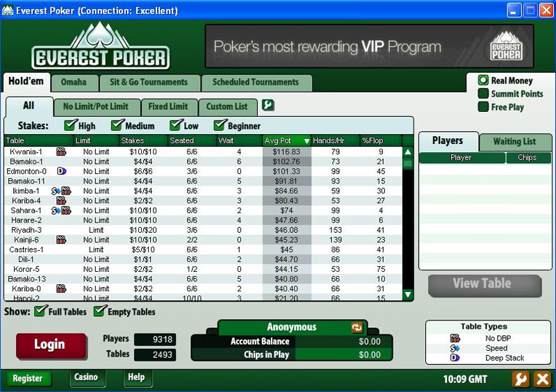Sort by the Stakes column header

(x=143, y=140)
